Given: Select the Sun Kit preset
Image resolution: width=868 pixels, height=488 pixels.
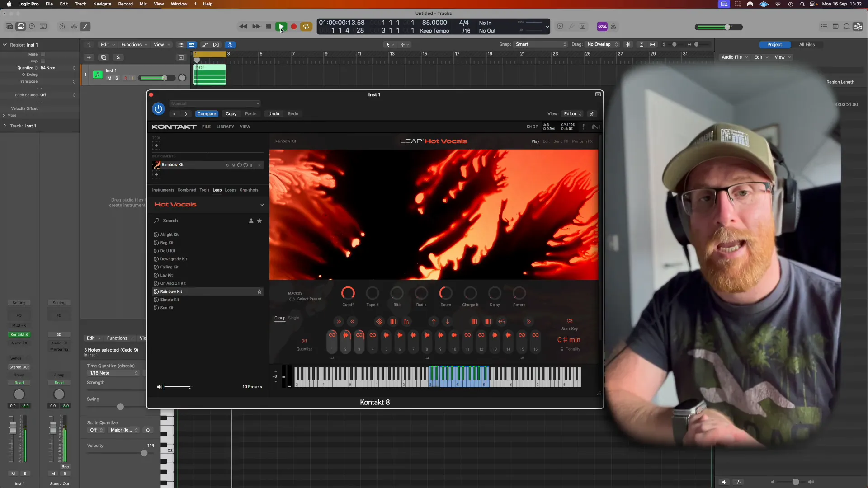Looking at the screenshot, I should [167, 308].
